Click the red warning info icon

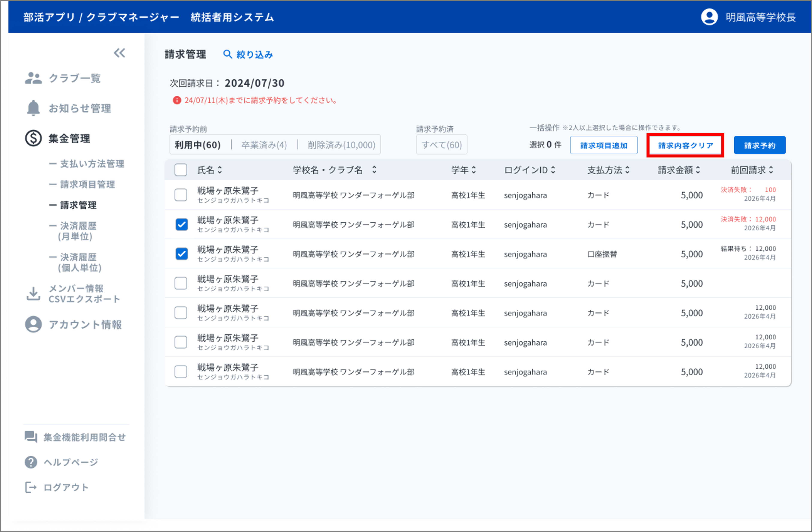coord(177,100)
